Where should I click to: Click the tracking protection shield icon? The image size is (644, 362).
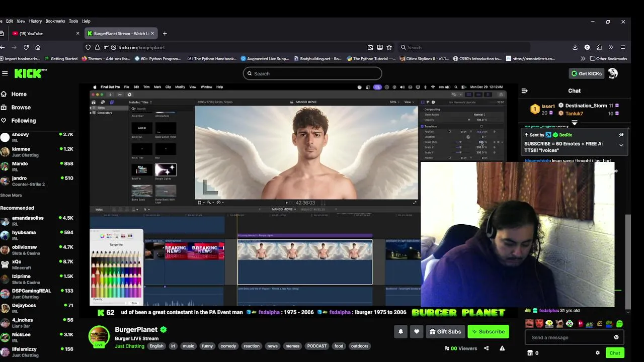pos(88,47)
